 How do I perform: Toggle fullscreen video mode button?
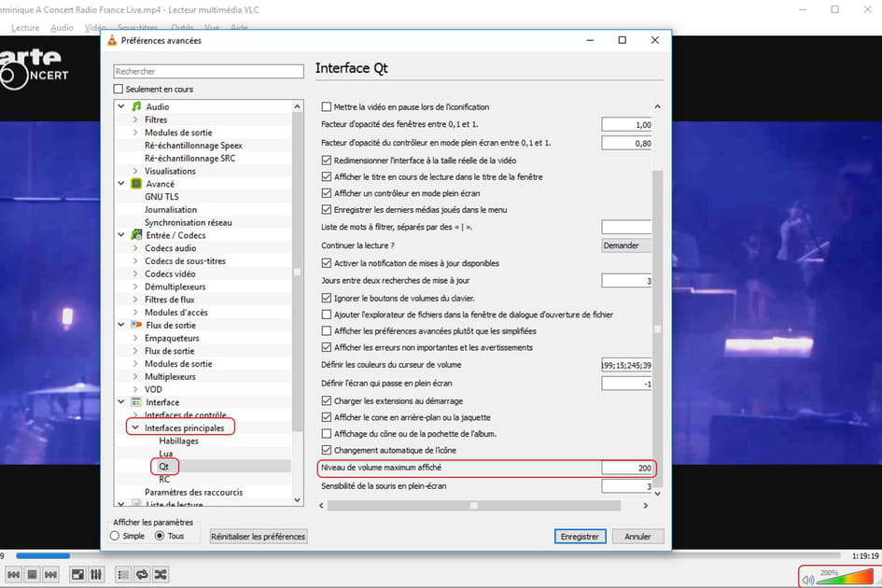click(77, 575)
